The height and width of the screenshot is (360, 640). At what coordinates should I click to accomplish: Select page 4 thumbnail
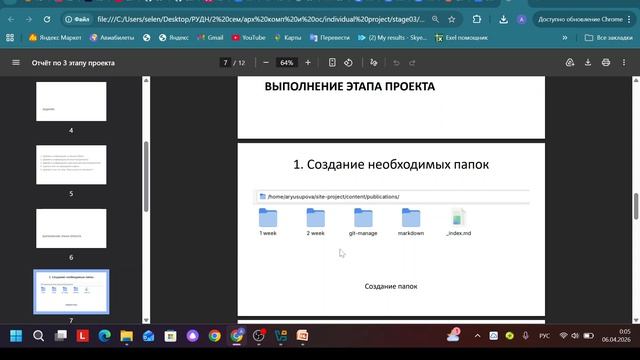pos(71,101)
